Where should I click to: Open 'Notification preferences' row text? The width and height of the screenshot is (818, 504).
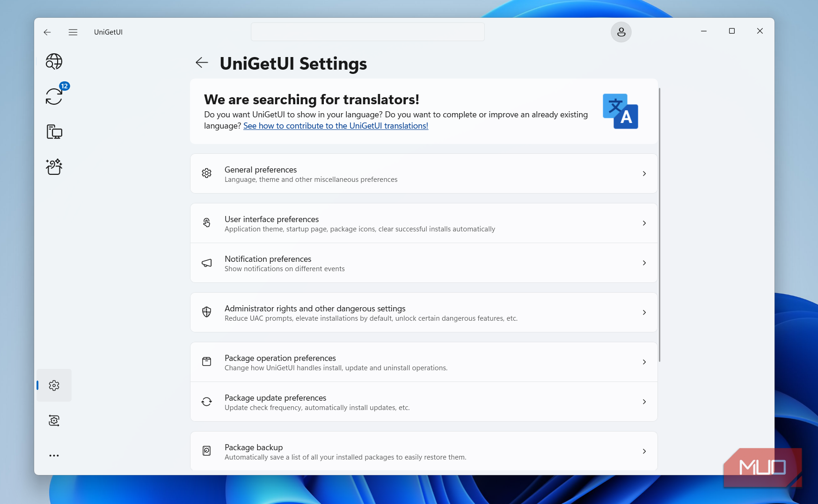[268, 259]
